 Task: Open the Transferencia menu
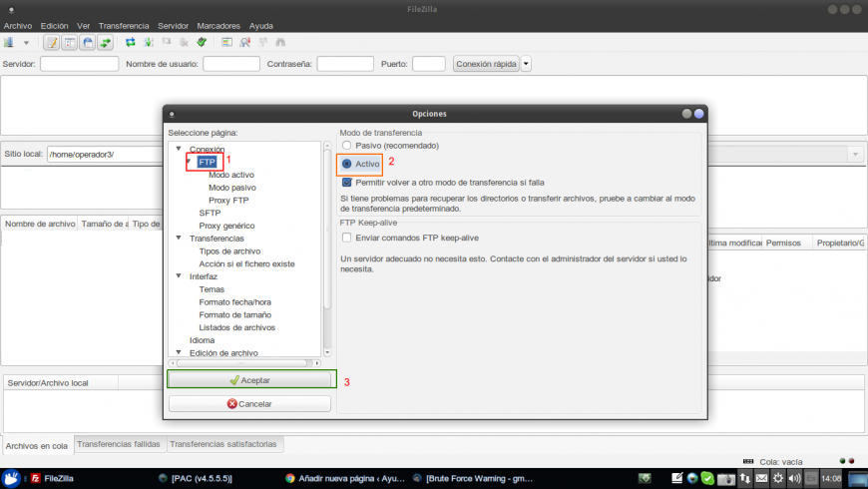coord(124,25)
